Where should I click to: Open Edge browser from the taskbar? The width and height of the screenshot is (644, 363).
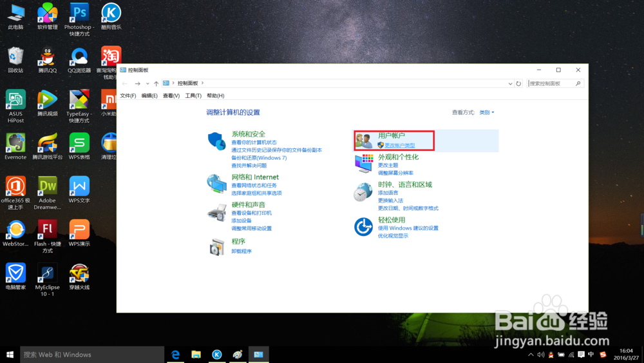pyautogui.click(x=175, y=355)
